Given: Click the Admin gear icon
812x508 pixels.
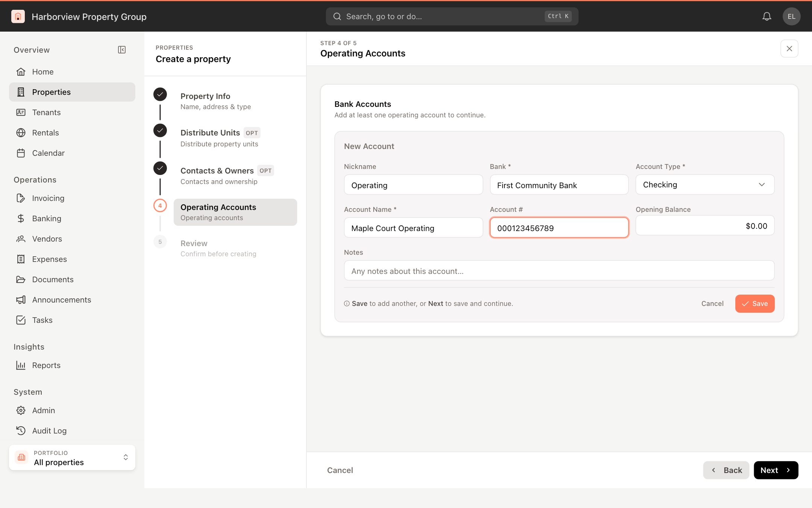Looking at the screenshot, I should point(21,410).
